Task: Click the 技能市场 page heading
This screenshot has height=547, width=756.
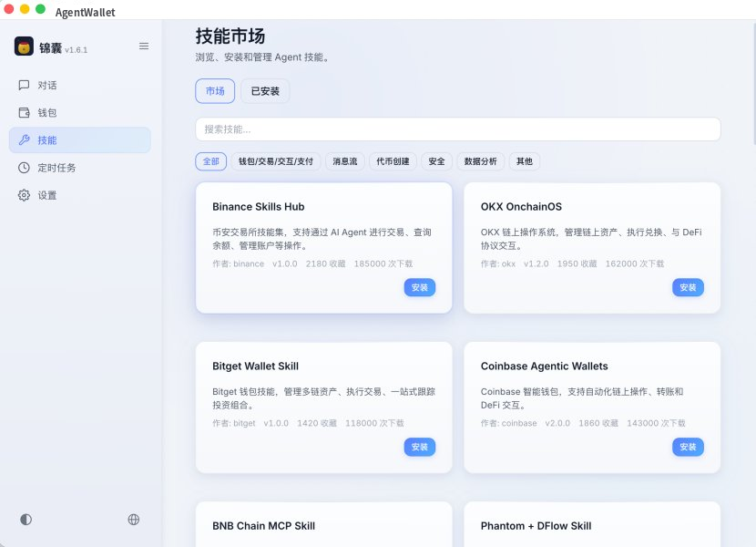Action: (230, 36)
